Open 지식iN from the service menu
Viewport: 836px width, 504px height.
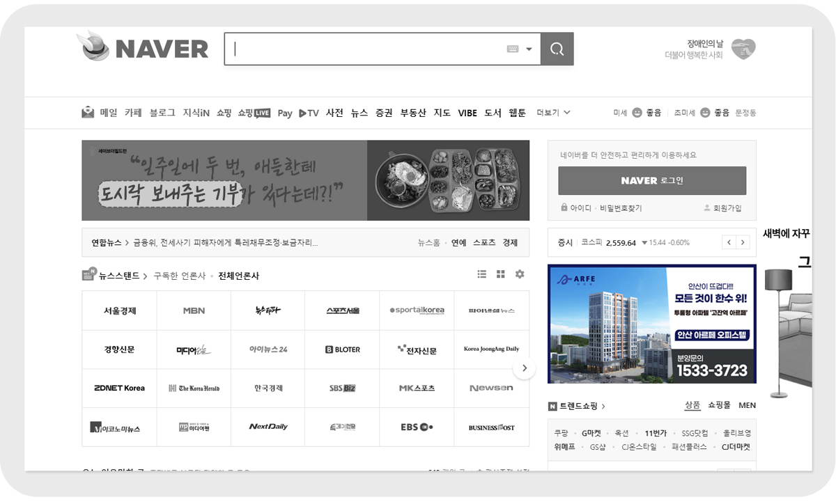[x=196, y=113]
